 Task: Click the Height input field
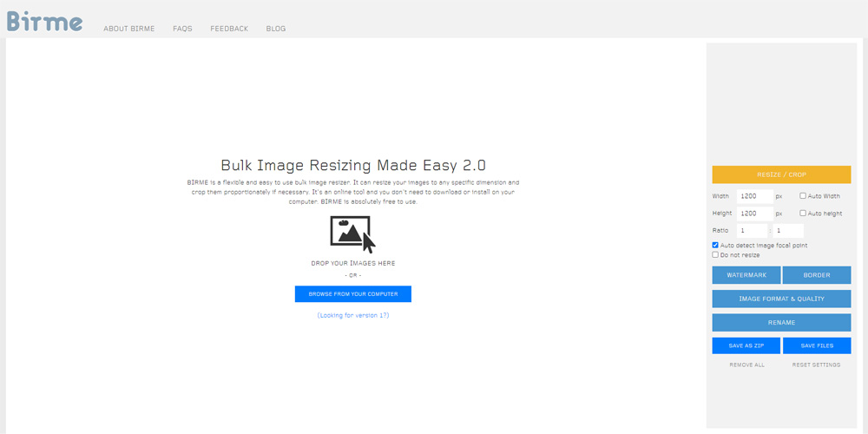point(754,214)
